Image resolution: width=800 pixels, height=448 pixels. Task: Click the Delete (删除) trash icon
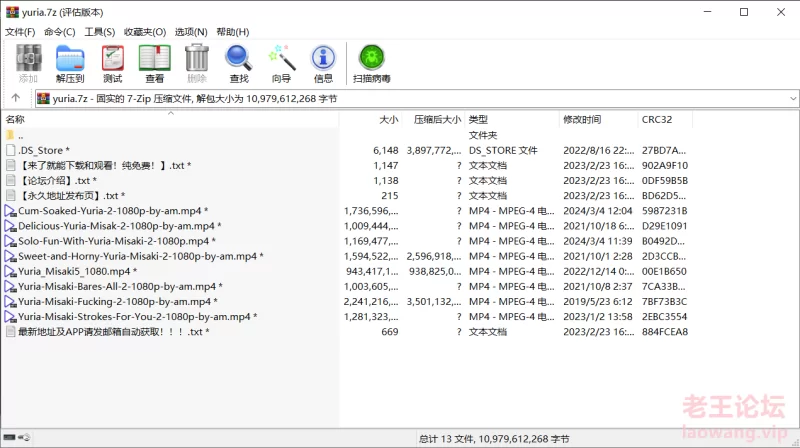[x=197, y=63]
